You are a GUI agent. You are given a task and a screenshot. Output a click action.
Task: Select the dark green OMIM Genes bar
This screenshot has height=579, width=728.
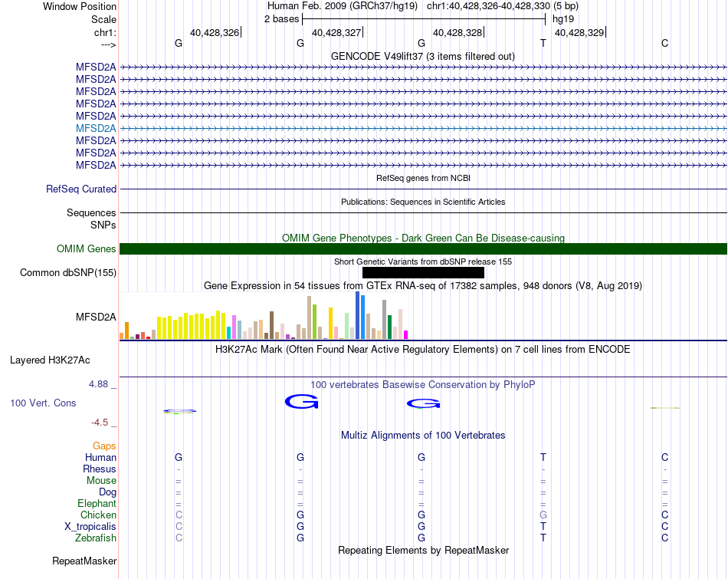point(423,248)
